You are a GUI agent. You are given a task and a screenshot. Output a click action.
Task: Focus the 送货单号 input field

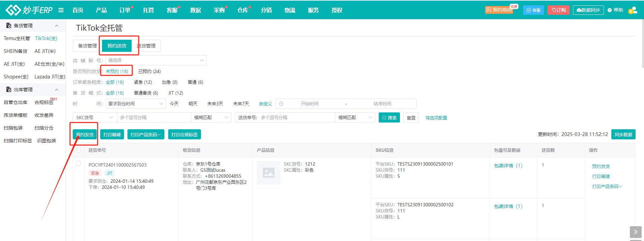click(296, 117)
